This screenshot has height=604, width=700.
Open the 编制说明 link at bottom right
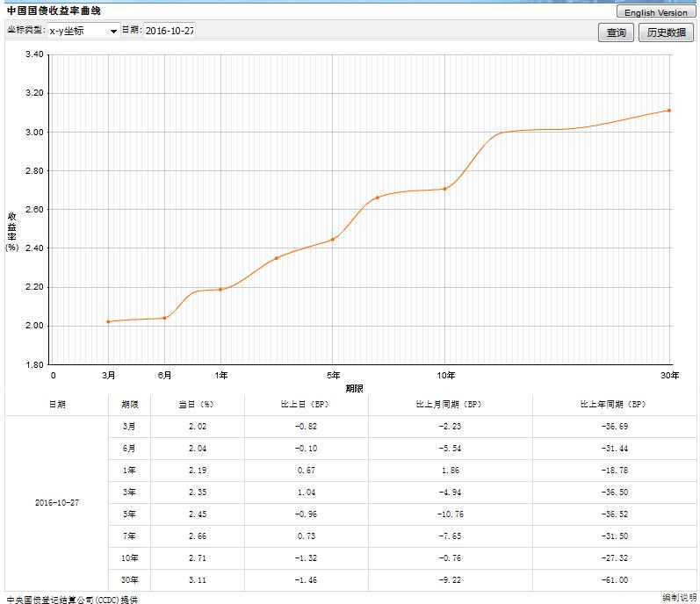point(679,597)
